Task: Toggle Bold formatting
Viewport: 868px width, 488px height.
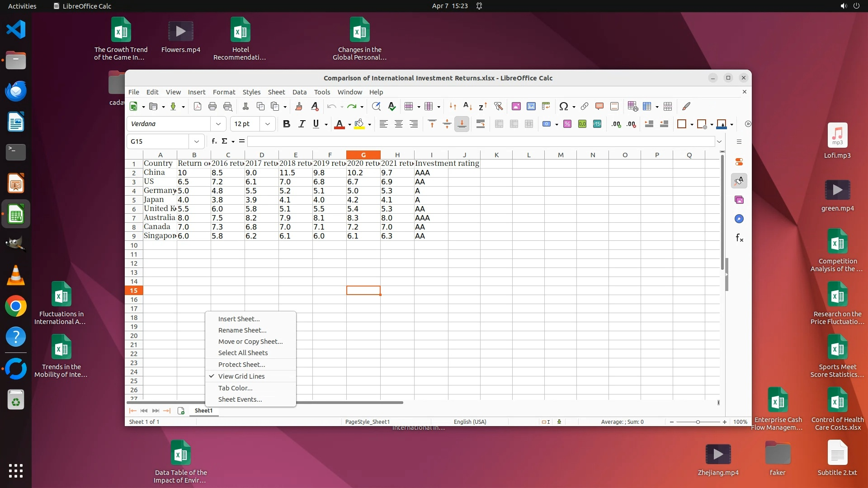Action: pyautogui.click(x=286, y=124)
